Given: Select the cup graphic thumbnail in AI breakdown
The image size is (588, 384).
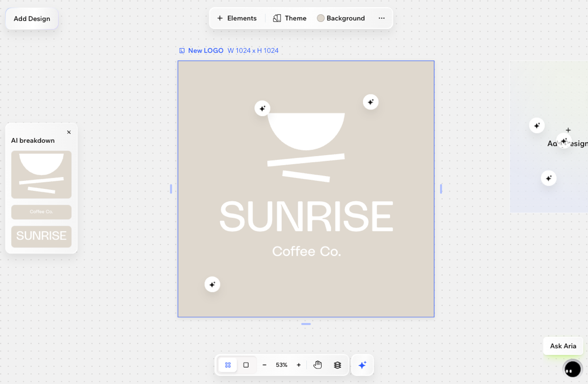Looking at the screenshot, I should click(41, 174).
